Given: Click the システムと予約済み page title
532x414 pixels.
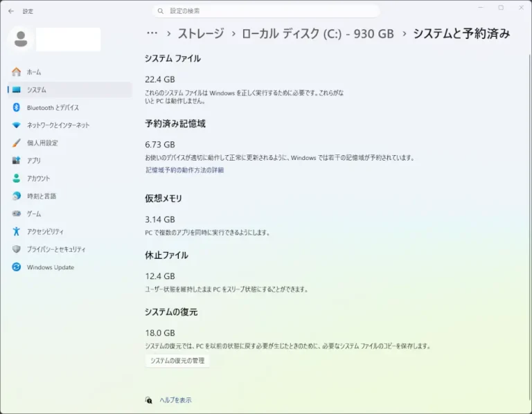Looking at the screenshot, I should (461, 33).
